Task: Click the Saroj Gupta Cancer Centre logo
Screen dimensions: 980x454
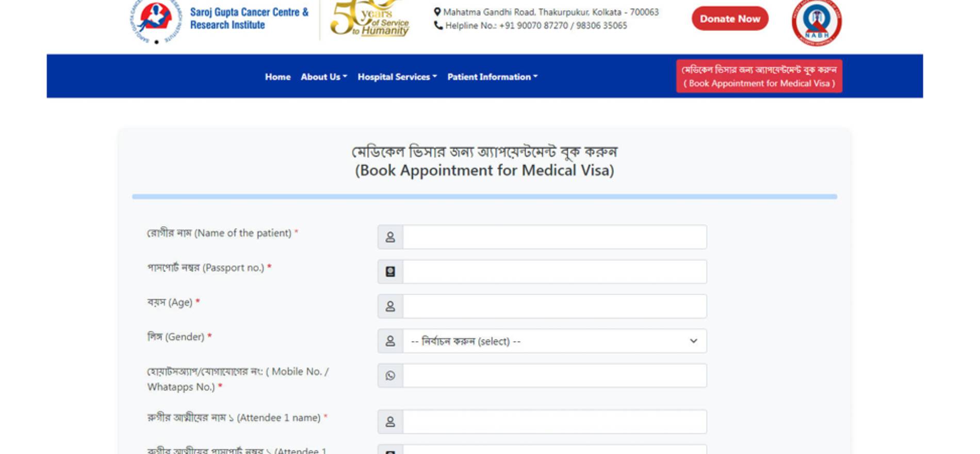Action: tap(155, 21)
